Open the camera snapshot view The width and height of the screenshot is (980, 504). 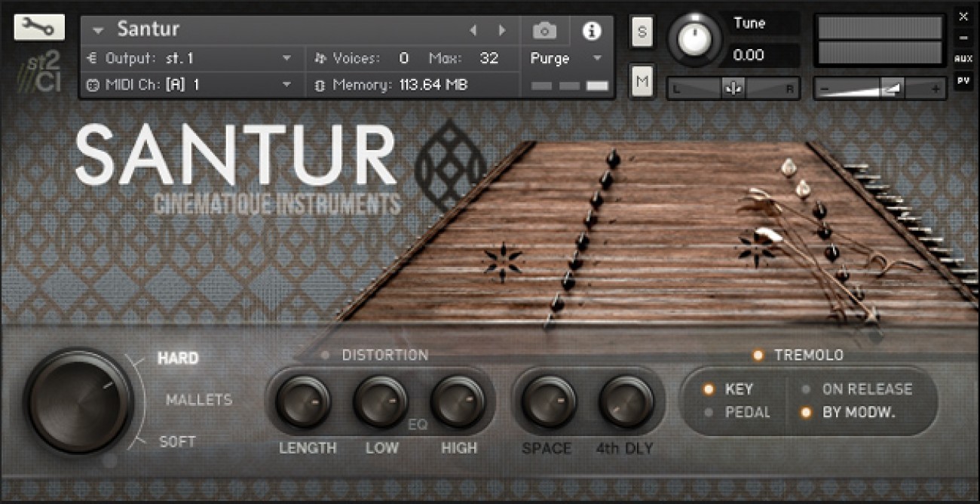coord(544,31)
